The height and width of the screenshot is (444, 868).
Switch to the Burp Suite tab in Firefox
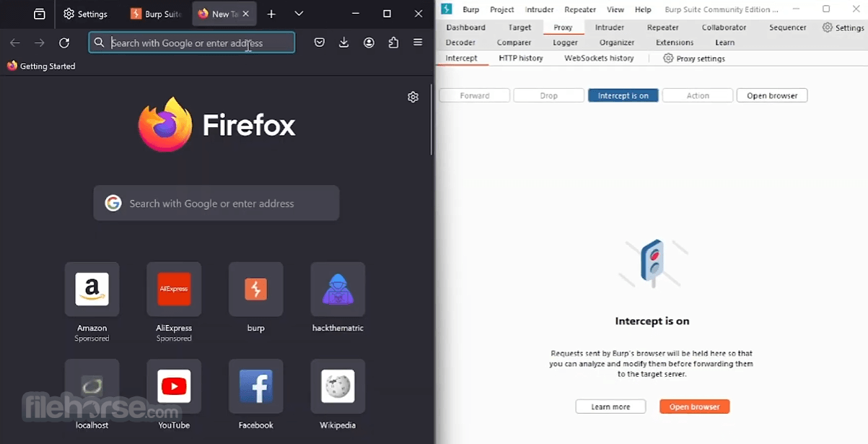[156, 14]
